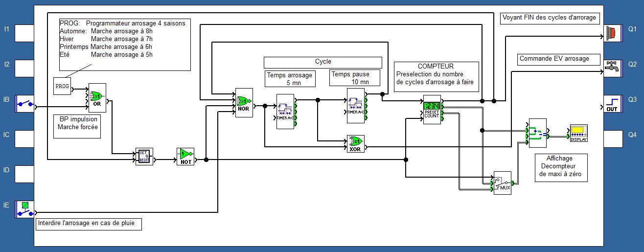
Task: Select the "Interdire l'arrosage en cas de pluie" comment
Action: (89, 224)
